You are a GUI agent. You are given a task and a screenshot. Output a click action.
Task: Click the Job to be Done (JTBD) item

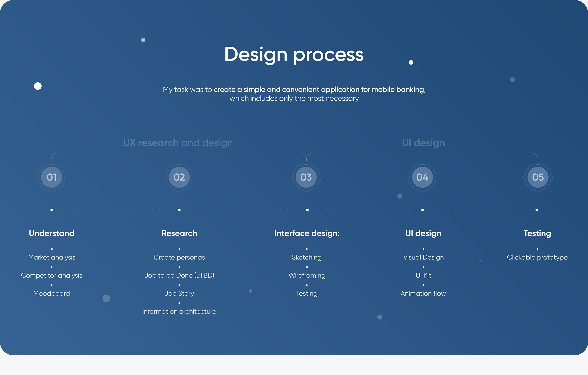pyautogui.click(x=179, y=275)
